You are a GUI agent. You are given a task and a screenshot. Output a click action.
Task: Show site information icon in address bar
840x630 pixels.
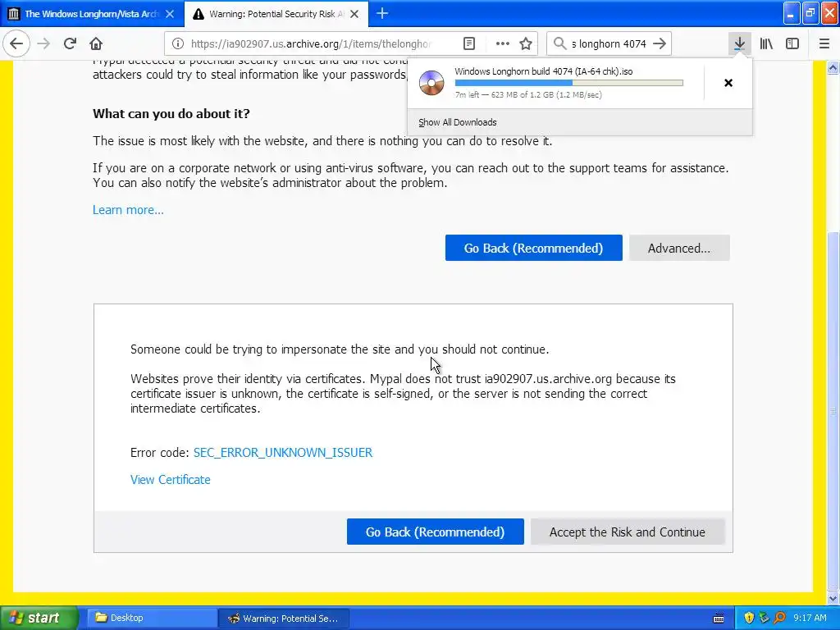(178, 43)
